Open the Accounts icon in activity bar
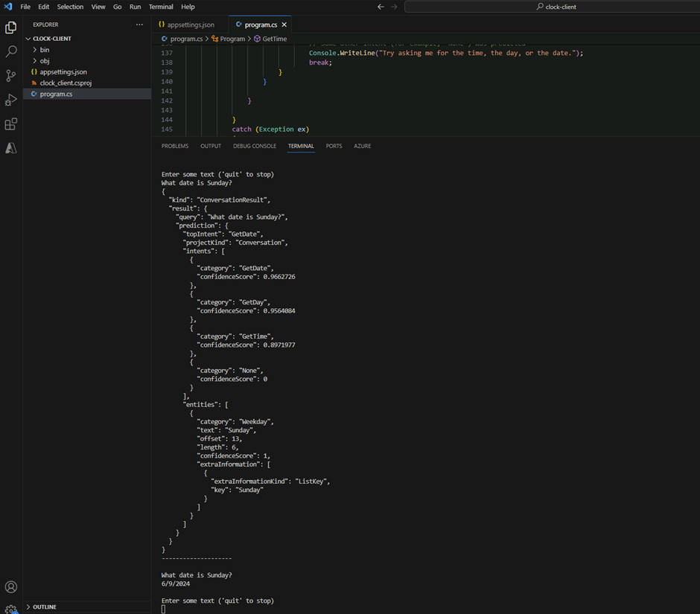This screenshot has height=614, width=700. [x=11, y=587]
